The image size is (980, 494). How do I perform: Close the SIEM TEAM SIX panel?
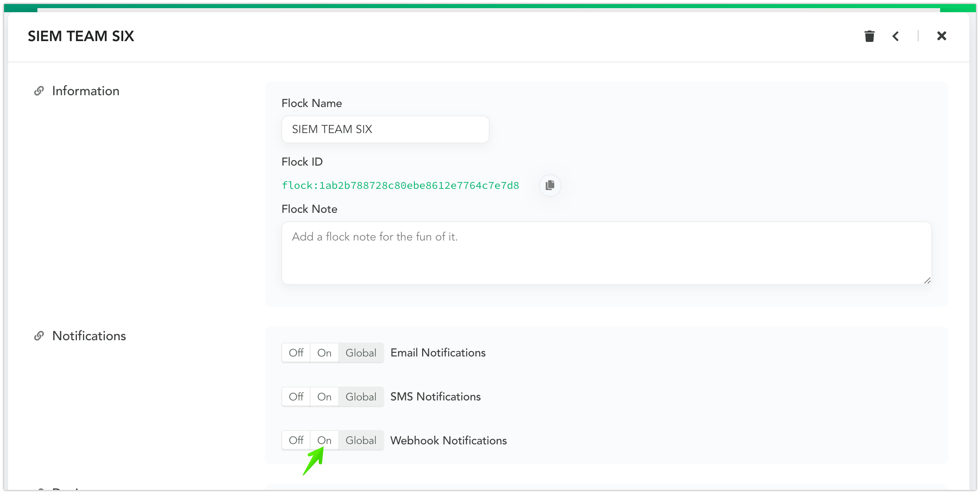[941, 36]
